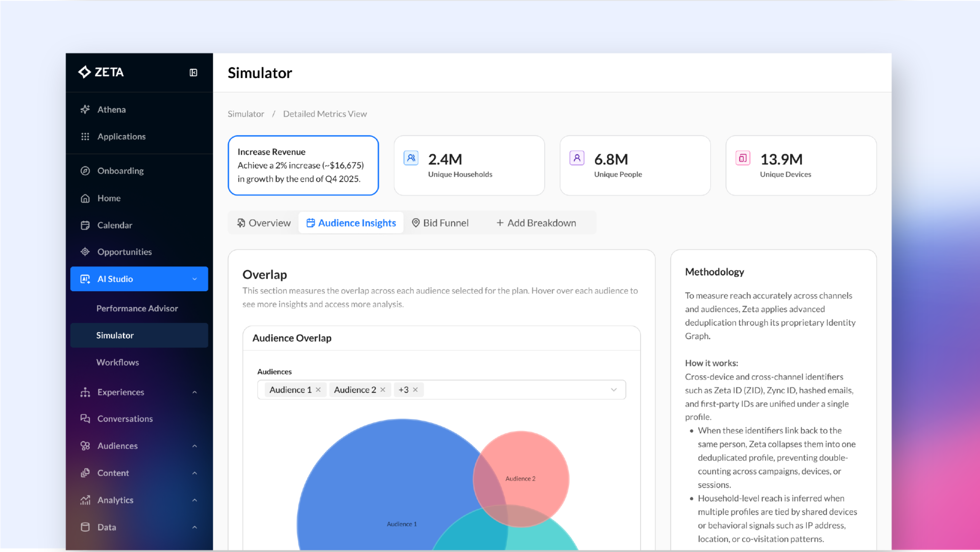Click the Onboarding compass icon
The image size is (980, 552).
click(x=85, y=171)
